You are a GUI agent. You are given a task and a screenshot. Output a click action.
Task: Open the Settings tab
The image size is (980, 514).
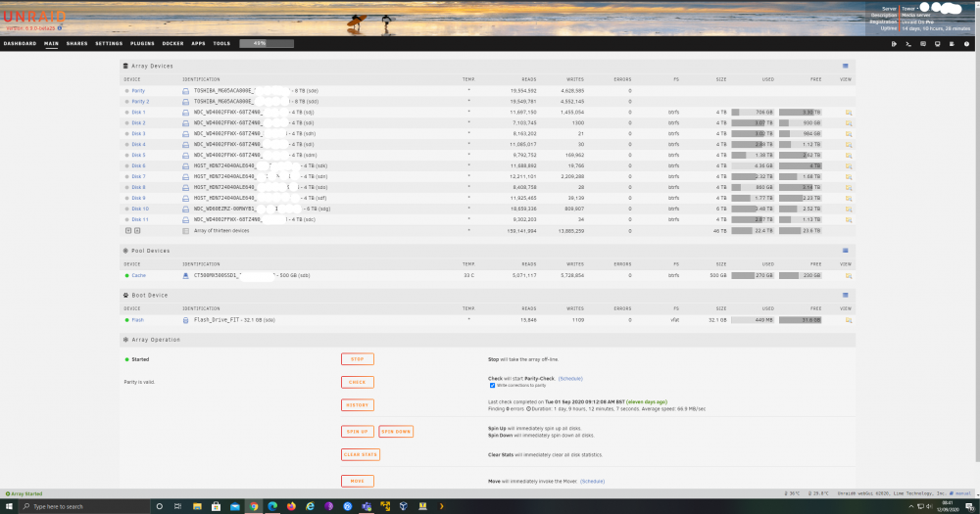point(109,44)
